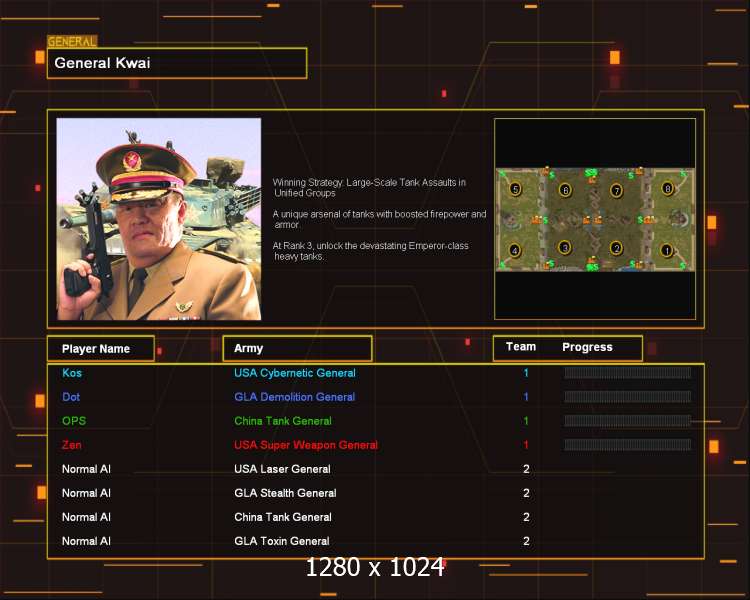Click the loading progress bar for Dot

click(627, 397)
